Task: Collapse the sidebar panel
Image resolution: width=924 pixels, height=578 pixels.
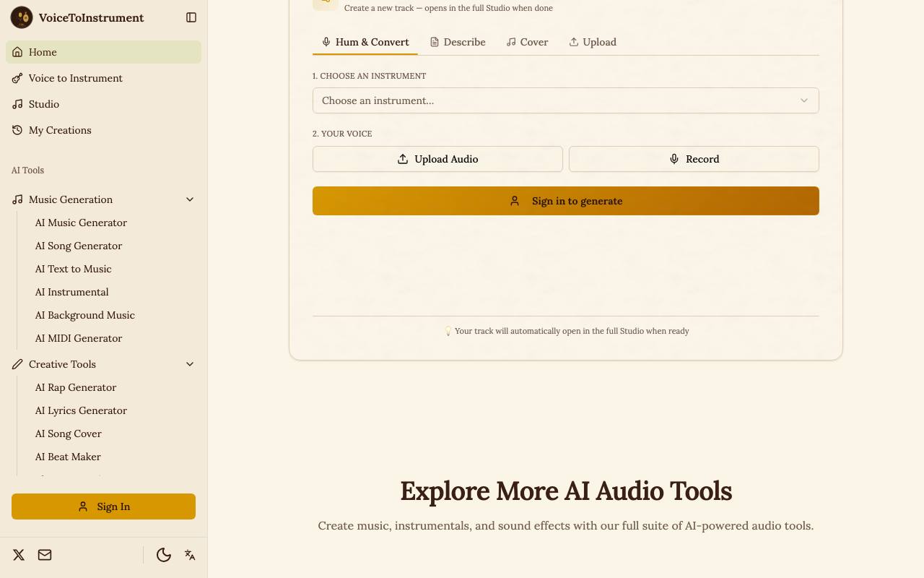Action: point(191,17)
